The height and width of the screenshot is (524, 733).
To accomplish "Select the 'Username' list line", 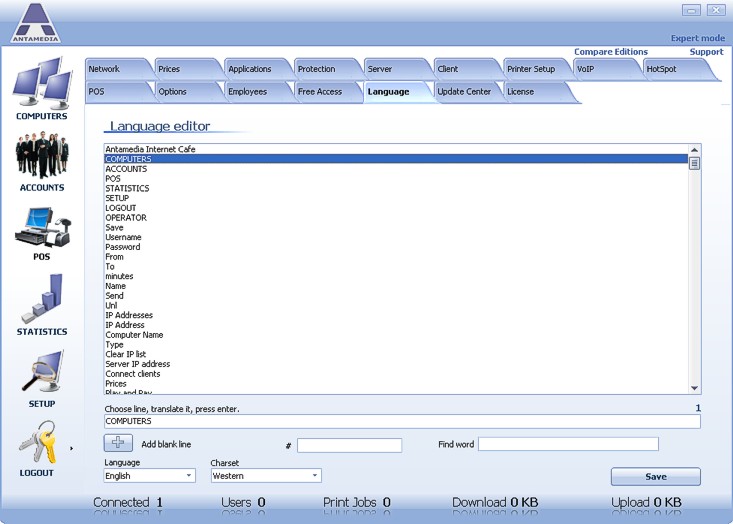I will tap(396, 237).
